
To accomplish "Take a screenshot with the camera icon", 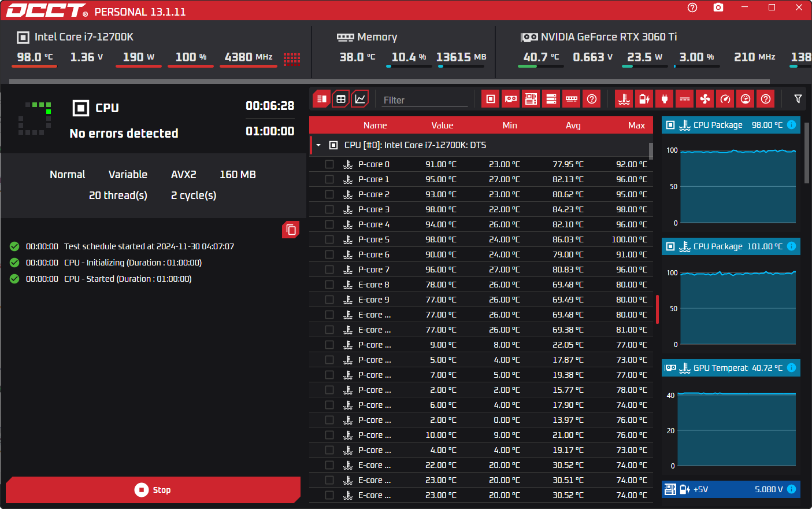I will tap(718, 8).
